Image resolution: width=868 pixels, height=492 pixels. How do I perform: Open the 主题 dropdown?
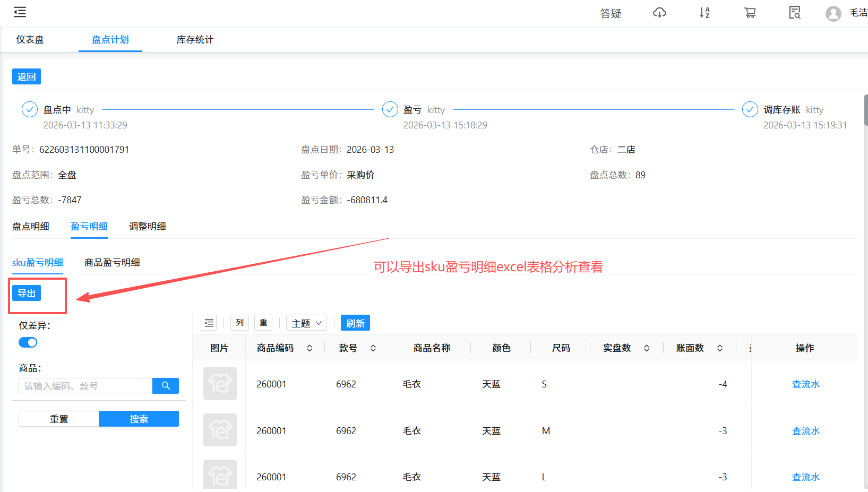click(x=306, y=322)
